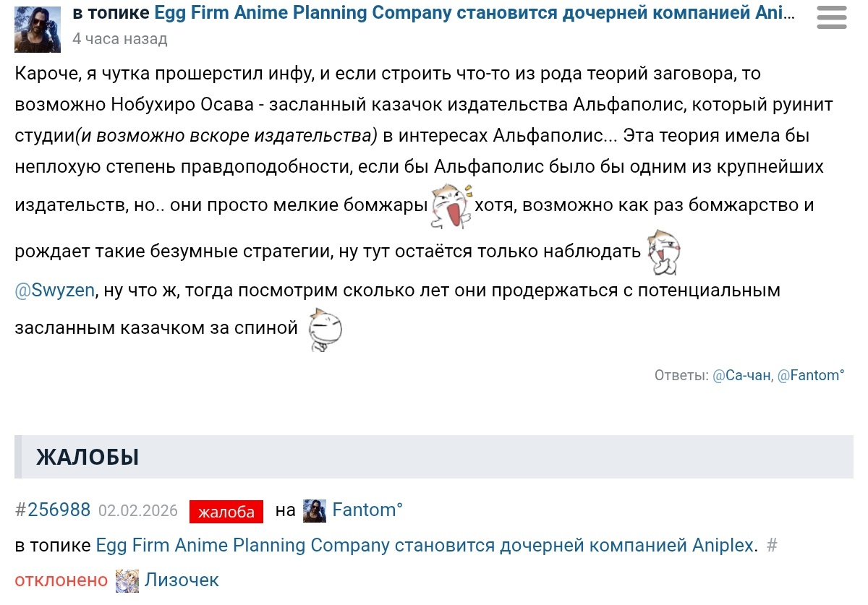The image size is (868, 605).
Task: Click the commenter's avatar at the top left
Action: point(38,29)
